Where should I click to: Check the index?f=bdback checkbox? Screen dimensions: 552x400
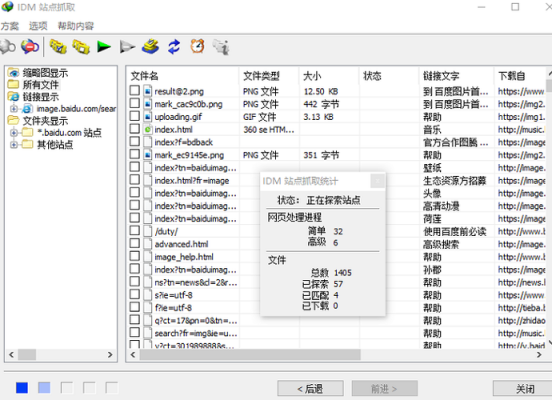click(134, 142)
